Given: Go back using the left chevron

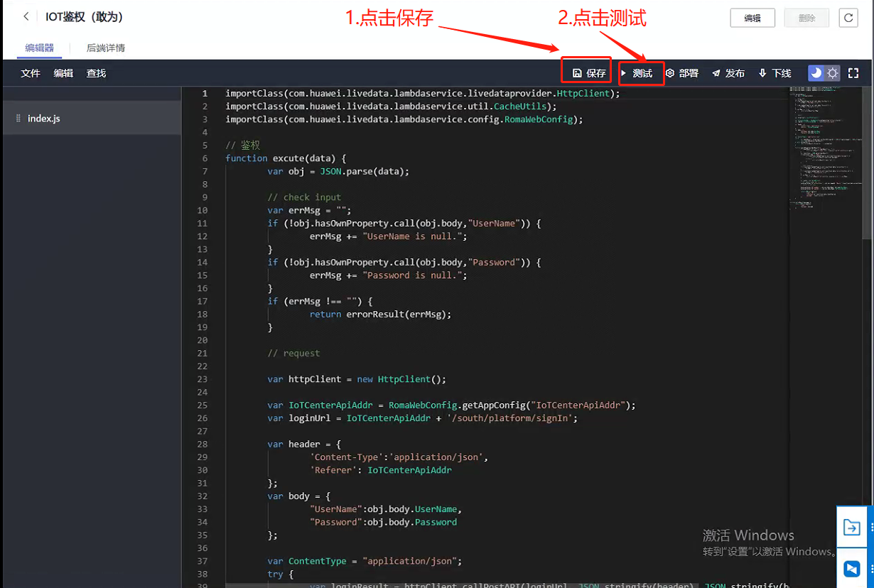Looking at the screenshot, I should tap(26, 17).
